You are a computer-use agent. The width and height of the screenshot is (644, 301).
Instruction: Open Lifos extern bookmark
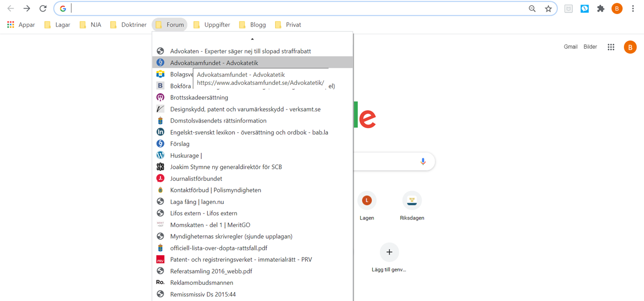click(x=252, y=213)
